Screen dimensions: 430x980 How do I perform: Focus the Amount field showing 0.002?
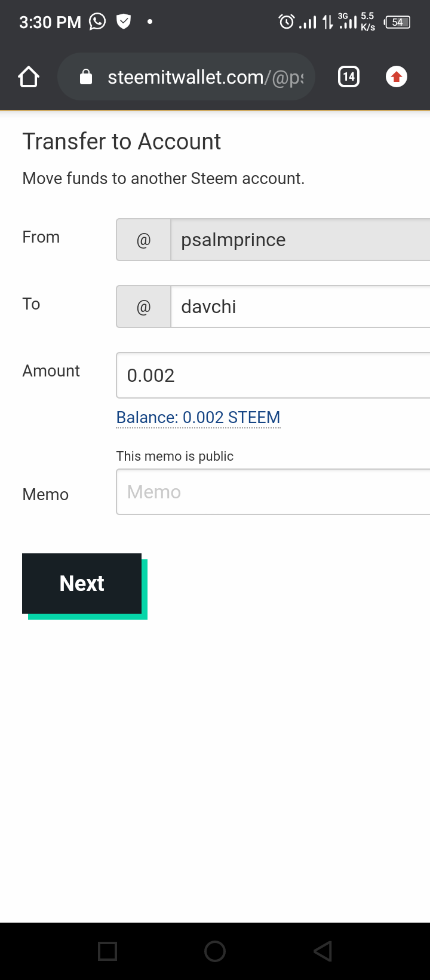coord(273,375)
